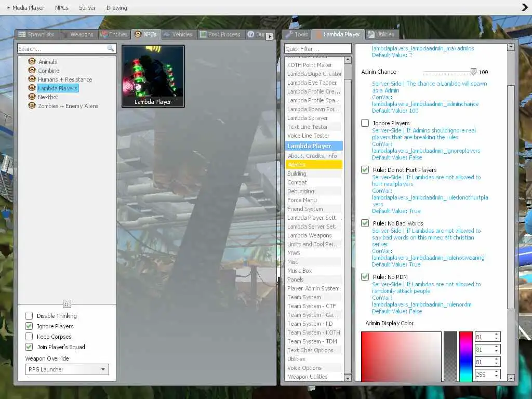Open the Friend System entry
This screenshot has width=532, height=399.
[314, 209]
